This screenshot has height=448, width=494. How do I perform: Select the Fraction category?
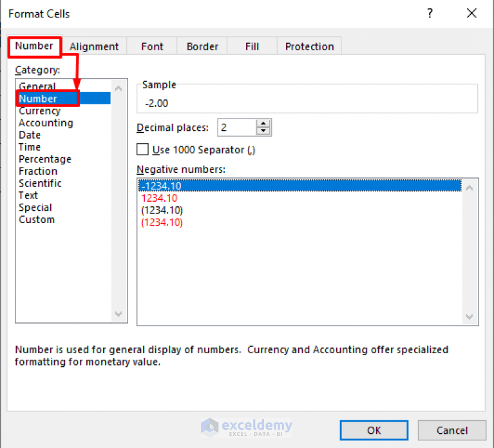[x=63, y=171]
